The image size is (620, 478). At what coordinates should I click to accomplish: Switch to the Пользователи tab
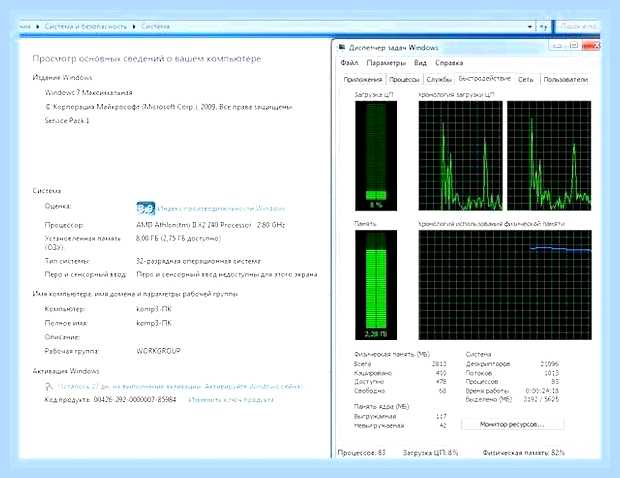565,79
